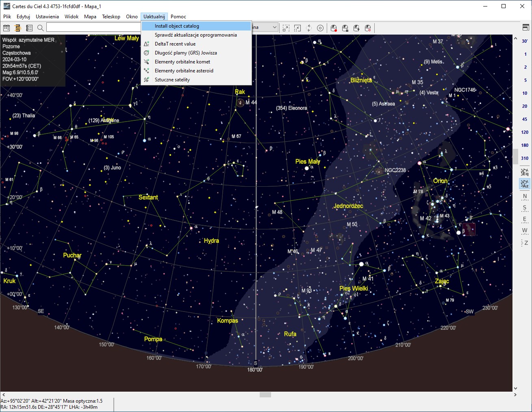
Task: Click the object list icon in toolbar
Action: pyautogui.click(x=29, y=28)
